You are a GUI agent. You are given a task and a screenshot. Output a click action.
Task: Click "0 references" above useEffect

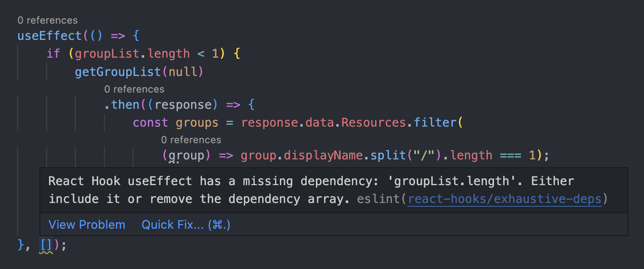47,20
